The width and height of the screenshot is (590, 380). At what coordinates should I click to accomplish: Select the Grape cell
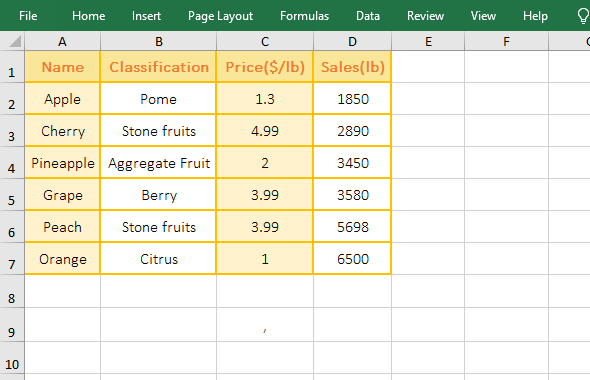[x=62, y=195]
